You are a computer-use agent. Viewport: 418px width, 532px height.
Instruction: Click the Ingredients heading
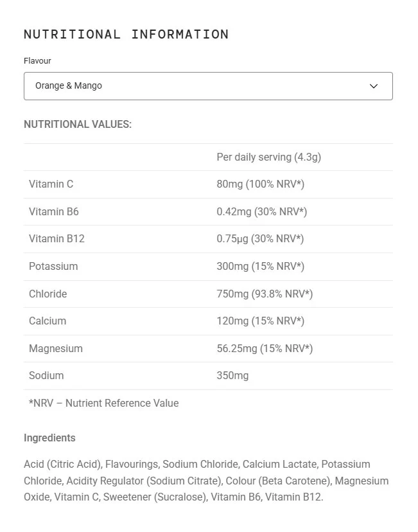pyautogui.click(x=49, y=438)
